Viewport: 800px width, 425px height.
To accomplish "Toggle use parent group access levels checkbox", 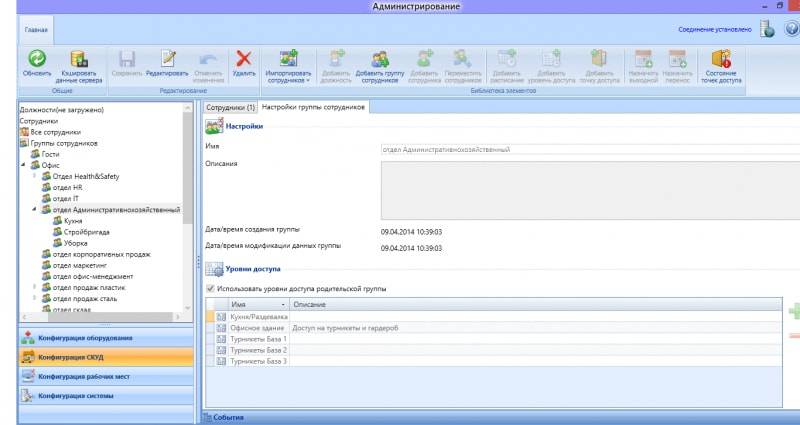I will 209,289.
